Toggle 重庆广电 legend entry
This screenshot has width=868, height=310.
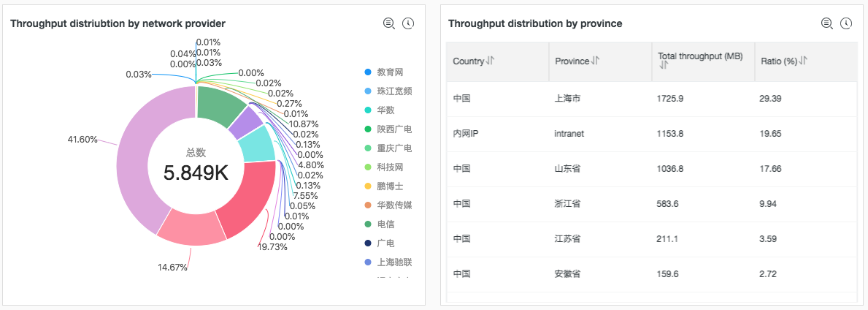tap(388, 148)
